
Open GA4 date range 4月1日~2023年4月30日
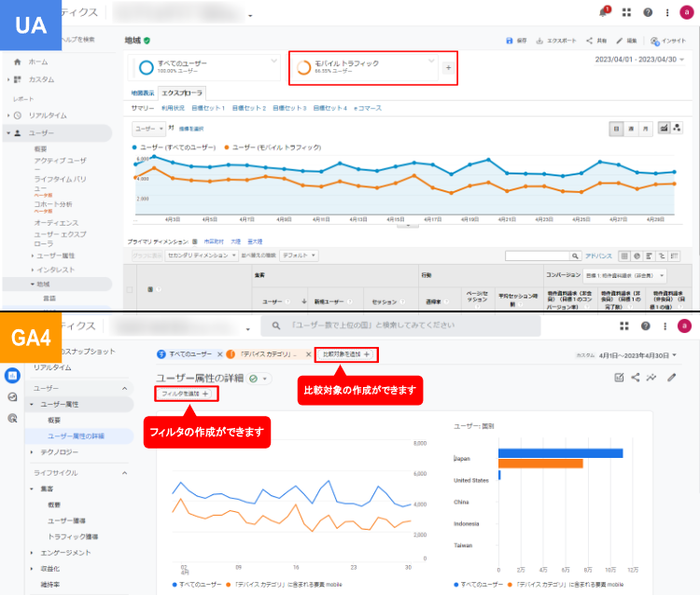pos(637,355)
